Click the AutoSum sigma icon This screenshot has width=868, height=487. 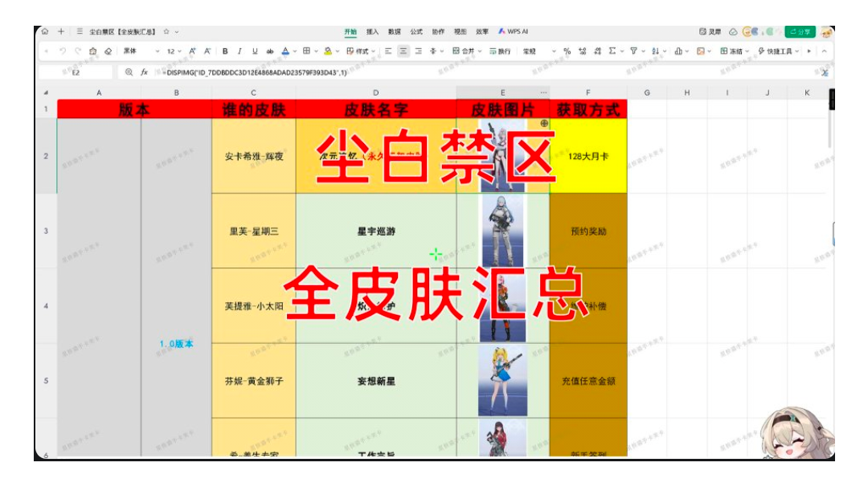[x=612, y=51]
